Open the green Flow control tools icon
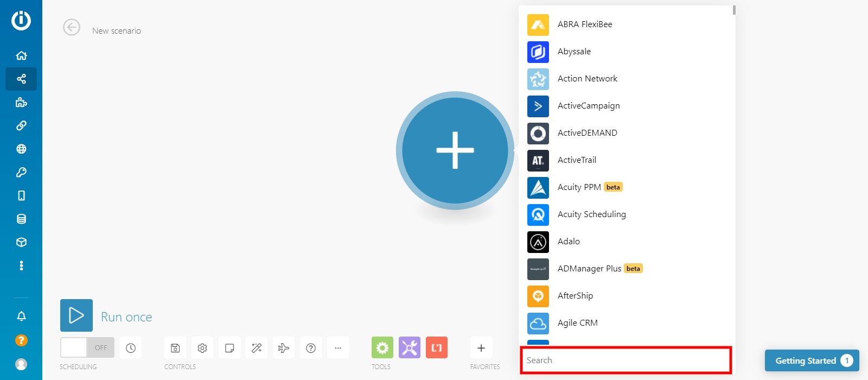The height and width of the screenshot is (380, 868). click(x=382, y=347)
